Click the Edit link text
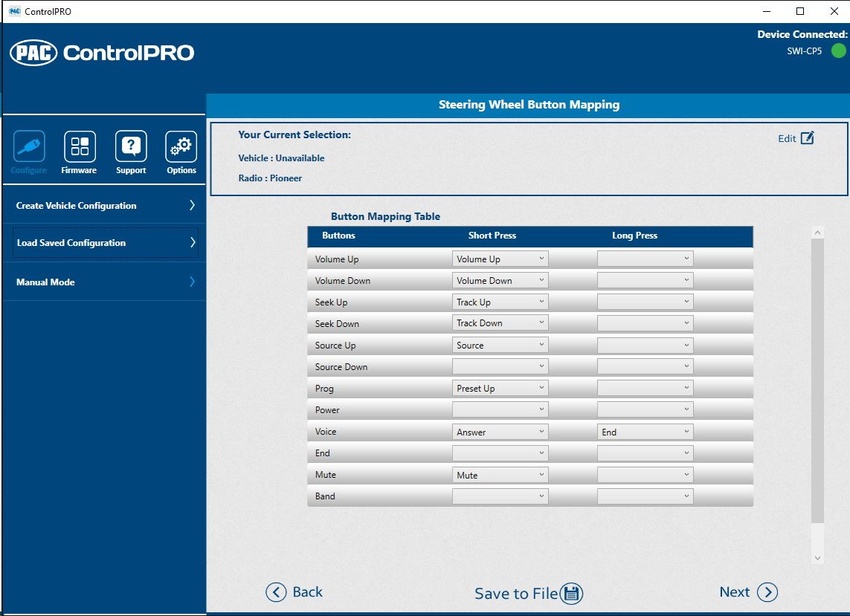850x616 pixels. (x=787, y=139)
